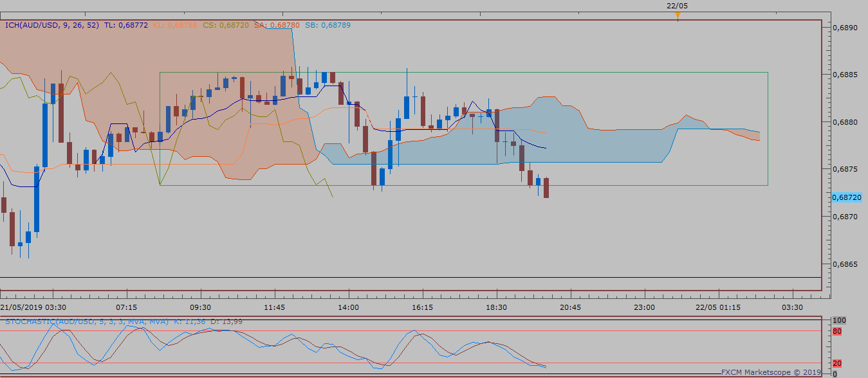Image resolution: width=868 pixels, height=378 pixels.
Task: Click the 0,6865 price axis label
Action: pos(845,264)
